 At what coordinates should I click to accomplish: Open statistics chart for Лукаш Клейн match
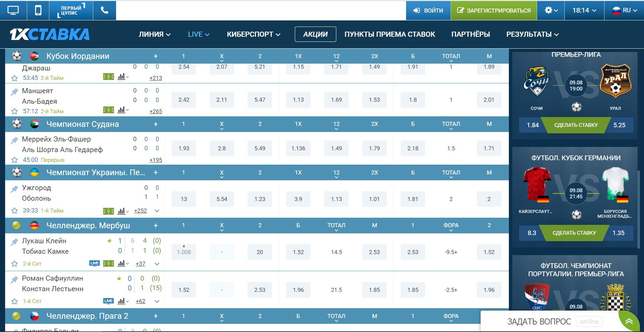point(123,263)
